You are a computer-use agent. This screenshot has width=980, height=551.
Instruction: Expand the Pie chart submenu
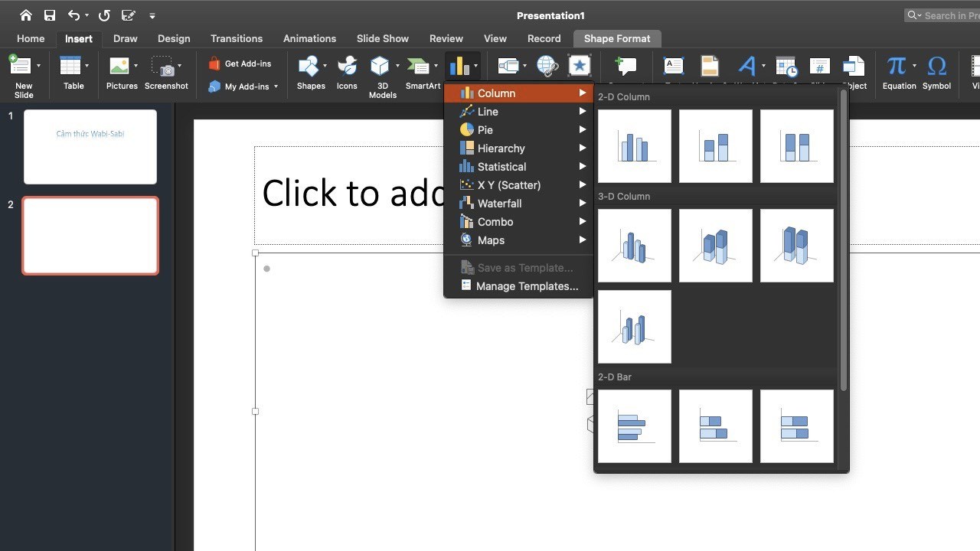tap(519, 130)
